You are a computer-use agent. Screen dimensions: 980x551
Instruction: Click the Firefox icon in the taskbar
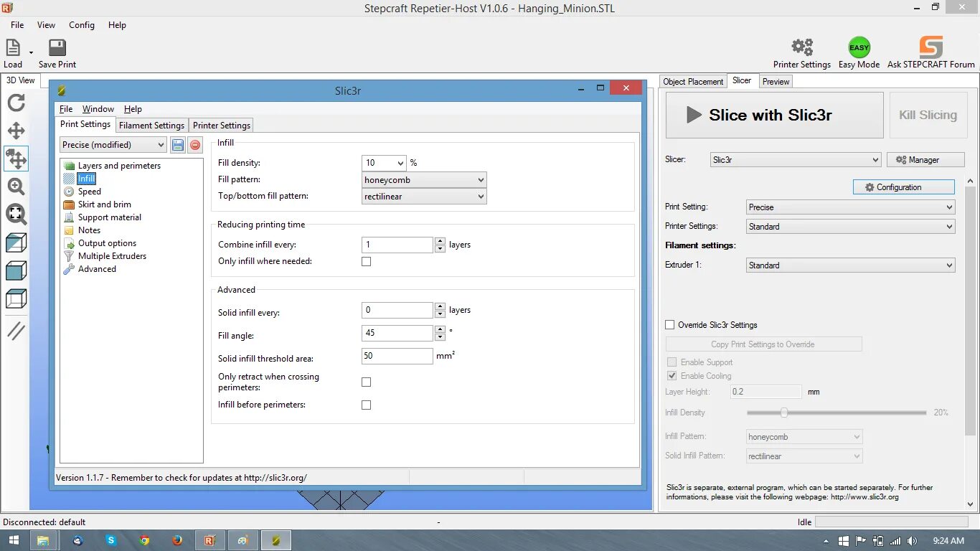[x=177, y=540]
